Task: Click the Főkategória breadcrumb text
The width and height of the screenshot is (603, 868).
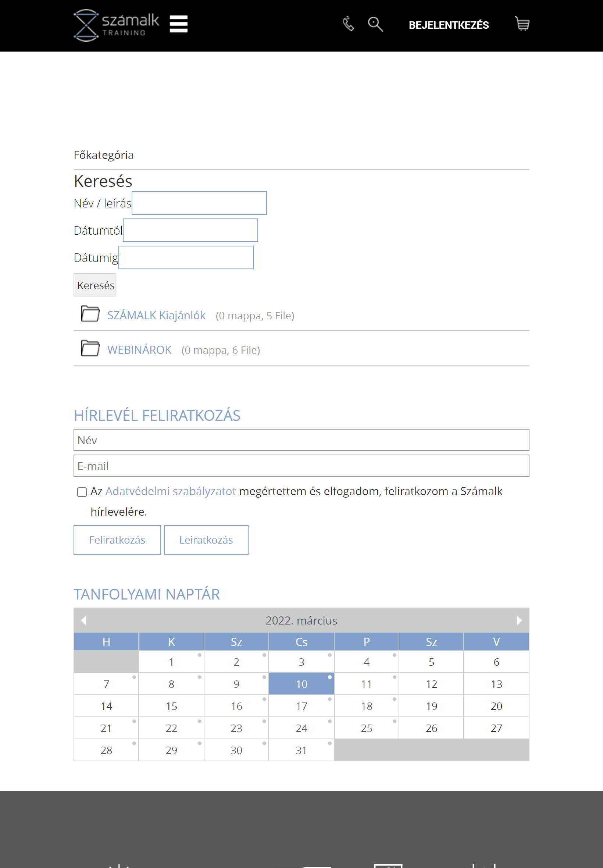Action: [104, 155]
